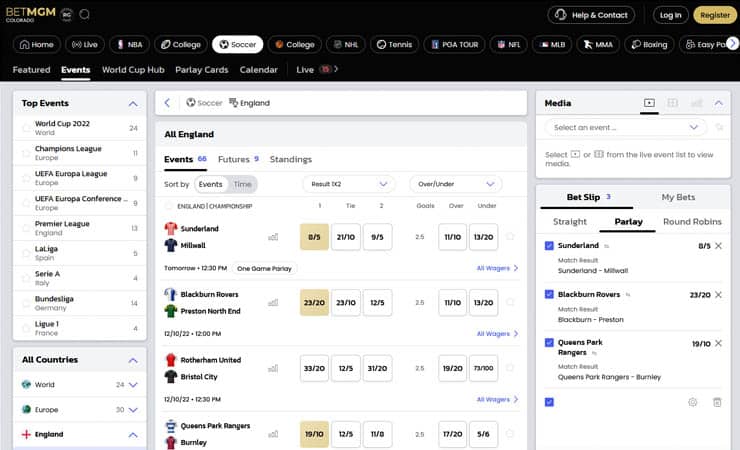Select the video media icon in Media panel

pyautogui.click(x=649, y=102)
